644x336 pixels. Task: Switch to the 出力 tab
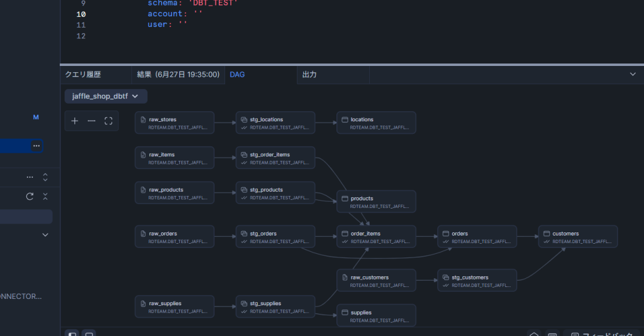tap(309, 75)
